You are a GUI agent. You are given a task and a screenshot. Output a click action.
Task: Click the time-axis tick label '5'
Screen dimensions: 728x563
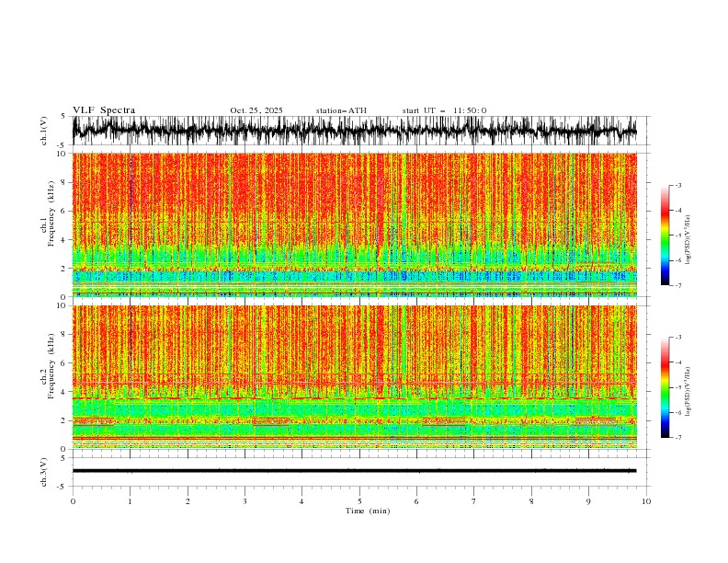click(x=359, y=501)
